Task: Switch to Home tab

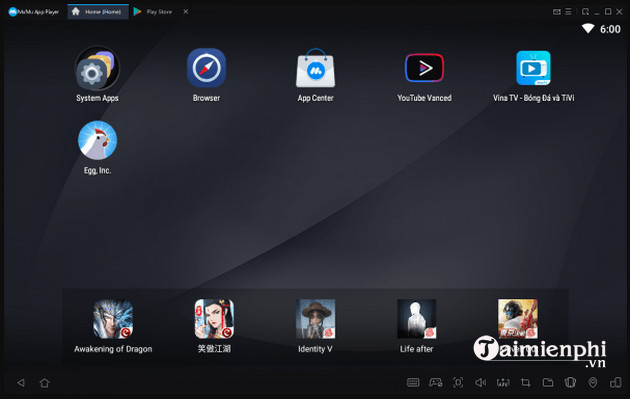Action: 98,12
